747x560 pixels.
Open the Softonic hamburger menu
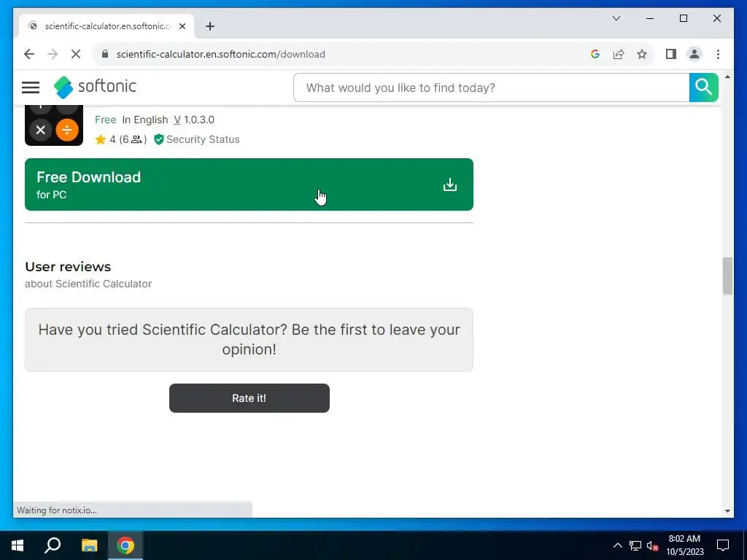click(x=31, y=87)
